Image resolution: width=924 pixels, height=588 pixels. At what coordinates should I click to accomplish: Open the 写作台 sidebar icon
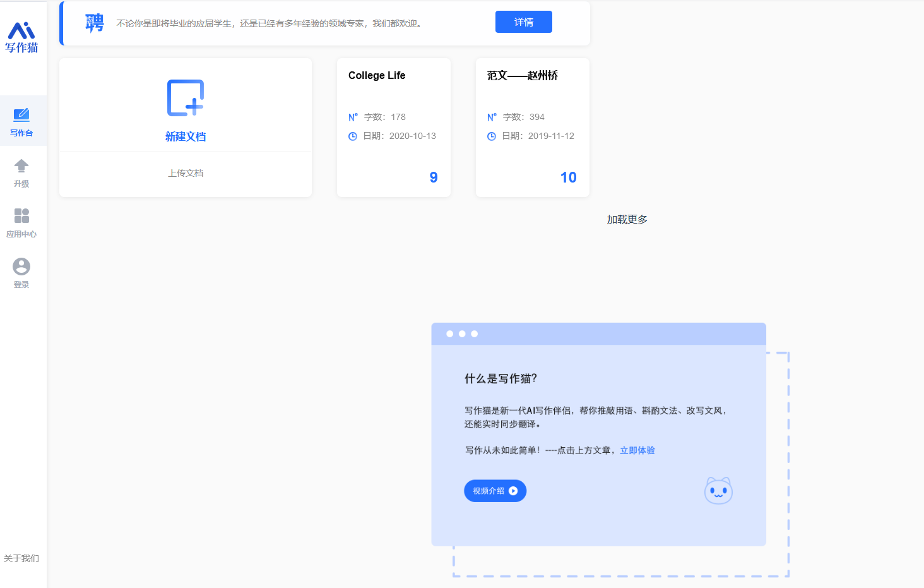[x=21, y=114]
